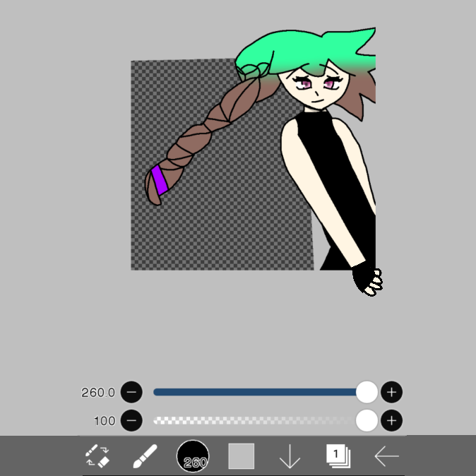476x476 pixels.
Task: Open the gray color swatch picker
Action: [x=242, y=456]
